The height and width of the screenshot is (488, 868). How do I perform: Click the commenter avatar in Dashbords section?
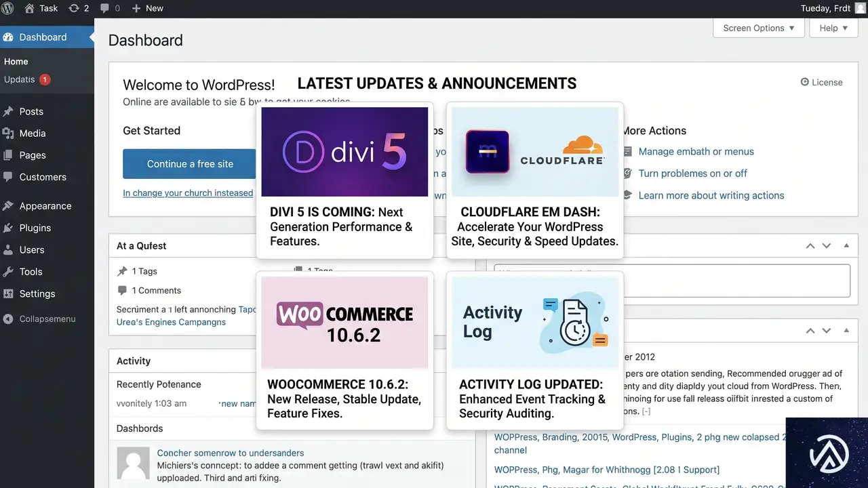click(134, 464)
